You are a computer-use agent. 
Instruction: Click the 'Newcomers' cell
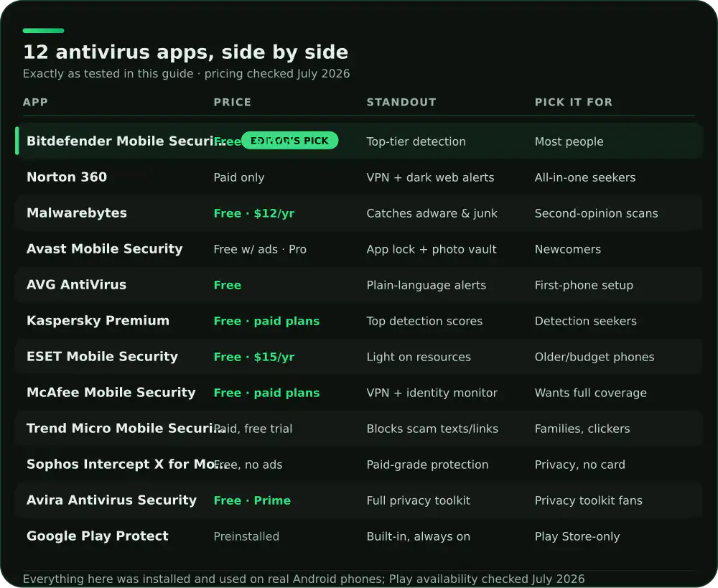(568, 249)
